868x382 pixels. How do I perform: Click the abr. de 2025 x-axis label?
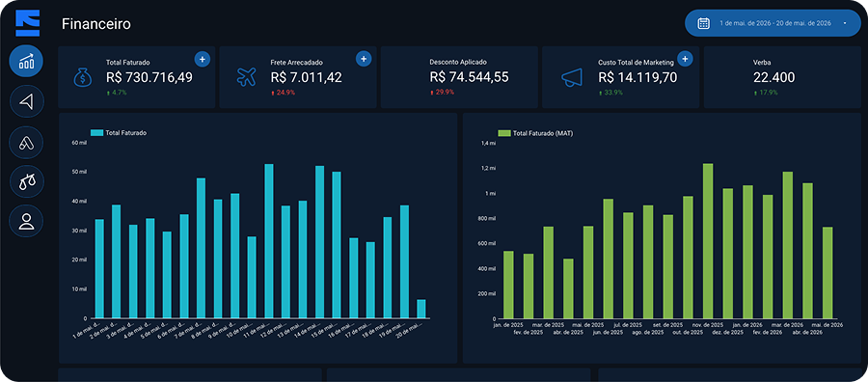coord(568,332)
